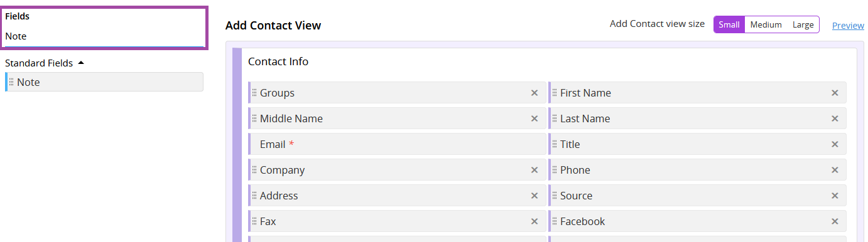Click the drag handle icon on Company
868x242 pixels.
254,170
